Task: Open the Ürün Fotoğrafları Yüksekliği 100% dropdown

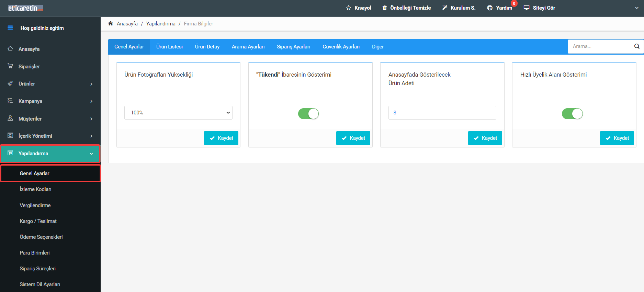Action: [x=178, y=113]
